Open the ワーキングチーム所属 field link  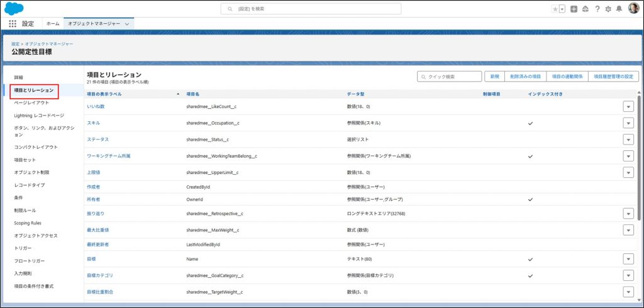coord(108,155)
